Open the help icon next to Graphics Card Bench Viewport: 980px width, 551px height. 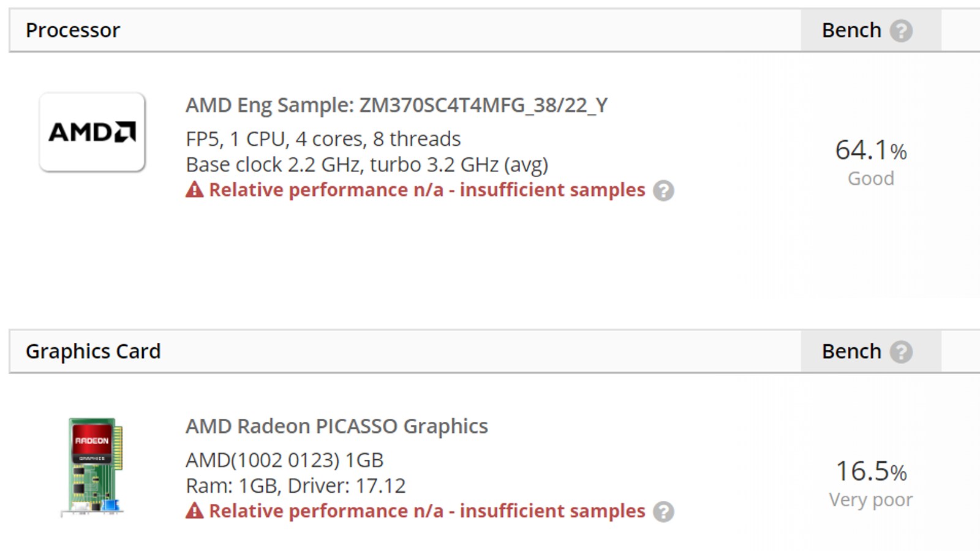[x=900, y=351]
